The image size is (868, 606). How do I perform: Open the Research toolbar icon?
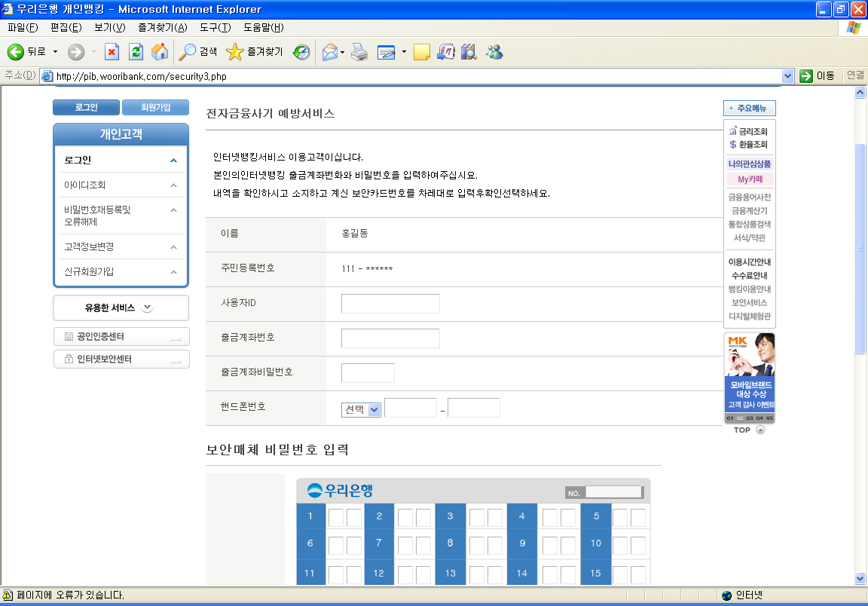click(445, 52)
